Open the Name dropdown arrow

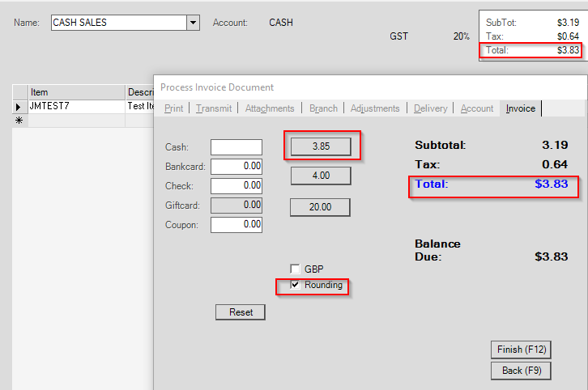(193, 23)
